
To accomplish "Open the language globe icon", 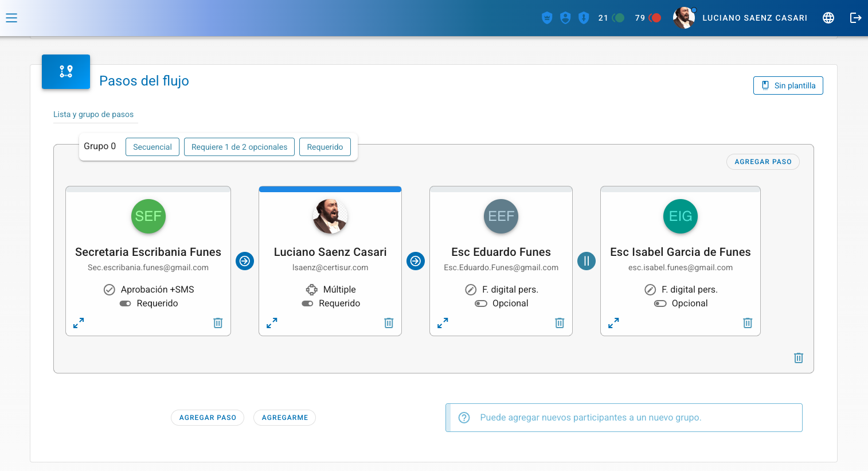I will 828,18.
